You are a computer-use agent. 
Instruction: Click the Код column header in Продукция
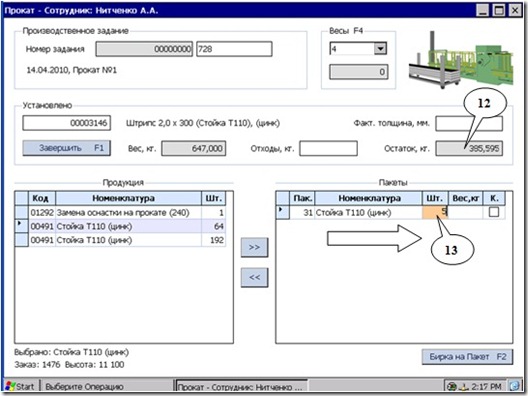pyautogui.click(x=42, y=198)
